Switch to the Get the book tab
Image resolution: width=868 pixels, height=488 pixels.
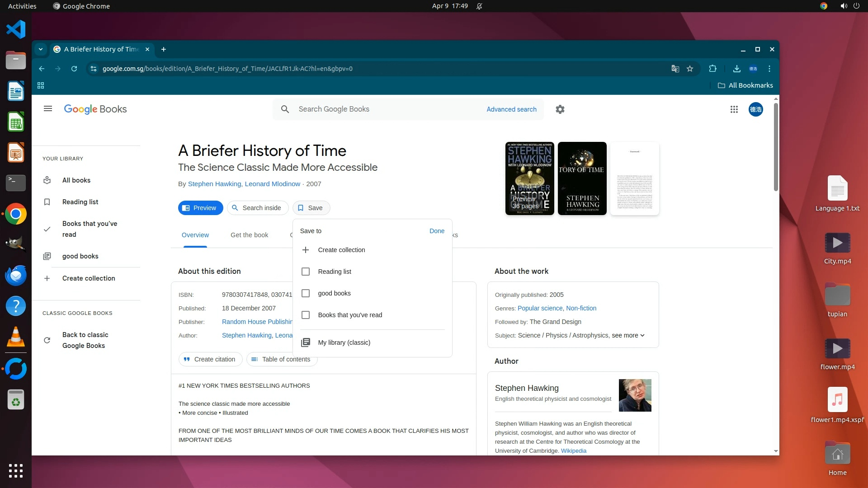coord(249,235)
